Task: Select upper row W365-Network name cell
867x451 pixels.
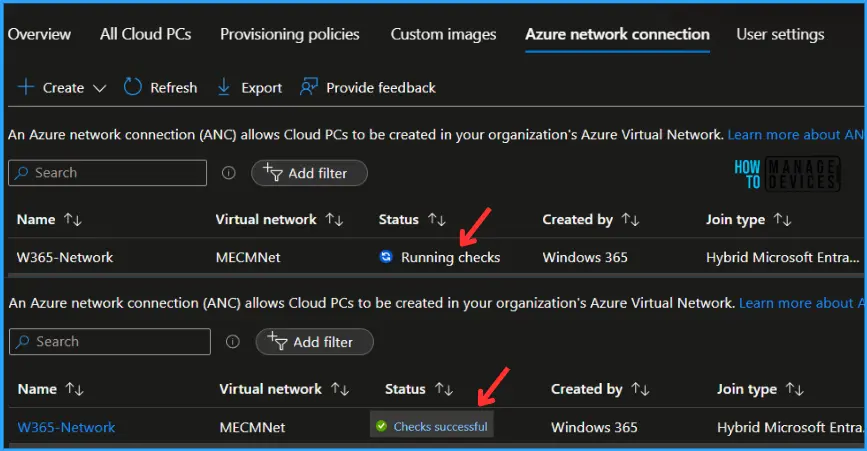Action: coord(65,258)
